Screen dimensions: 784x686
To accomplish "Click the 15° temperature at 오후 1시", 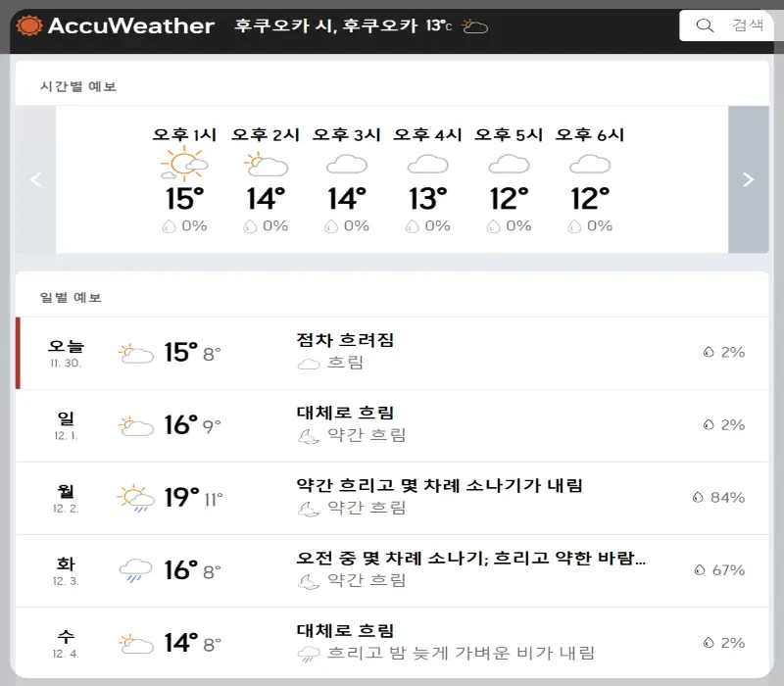I will click(x=184, y=199).
